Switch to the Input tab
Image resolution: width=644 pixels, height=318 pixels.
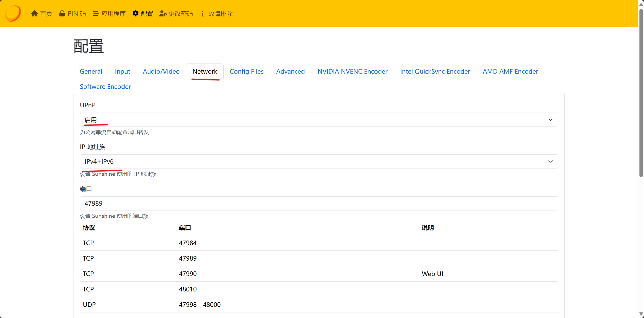point(123,71)
